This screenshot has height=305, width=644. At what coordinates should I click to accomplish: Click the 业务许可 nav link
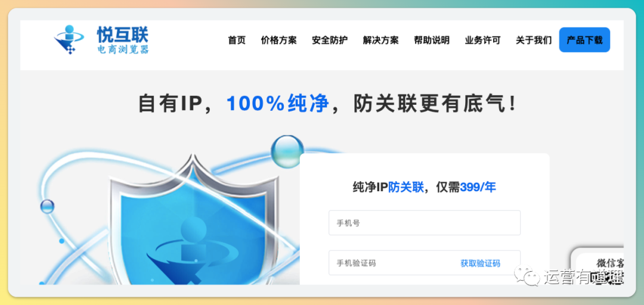[x=482, y=41]
